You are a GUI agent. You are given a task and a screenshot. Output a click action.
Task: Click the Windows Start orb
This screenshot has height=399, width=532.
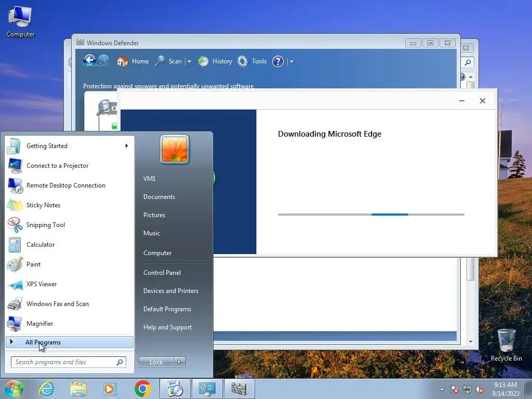[14, 389]
